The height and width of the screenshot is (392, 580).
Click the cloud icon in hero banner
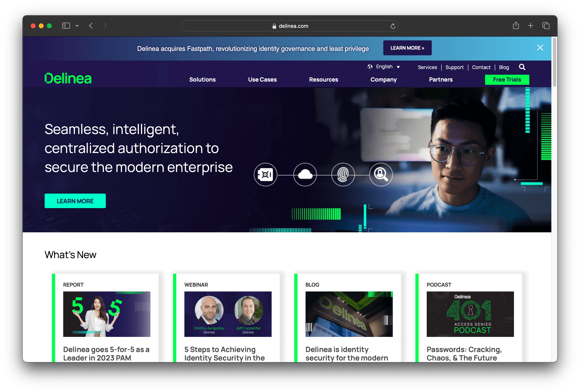(305, 175)
